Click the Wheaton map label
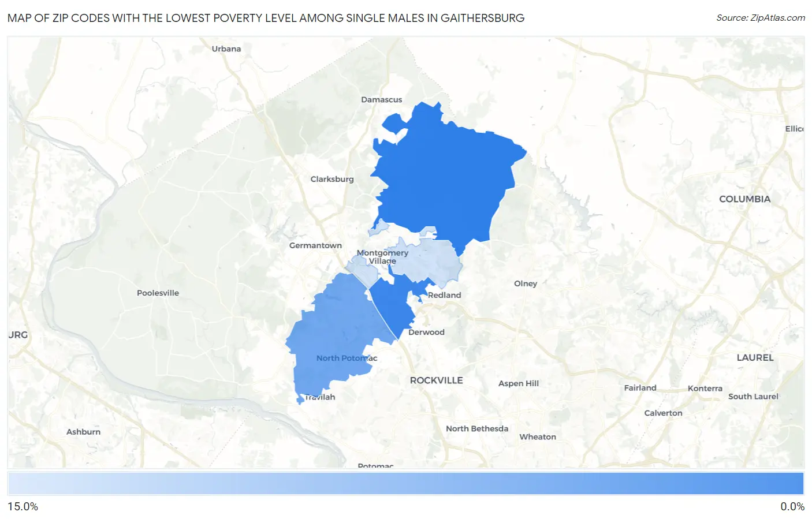The width and height of the screenshot is (812, 519). pos(538,437)
